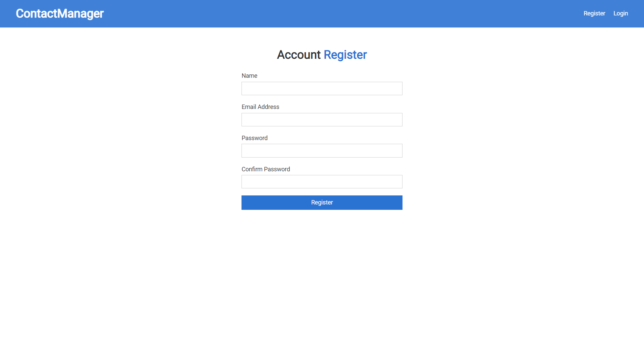
Task: Select Login link next to Register
Action: (x=621, y=13)
